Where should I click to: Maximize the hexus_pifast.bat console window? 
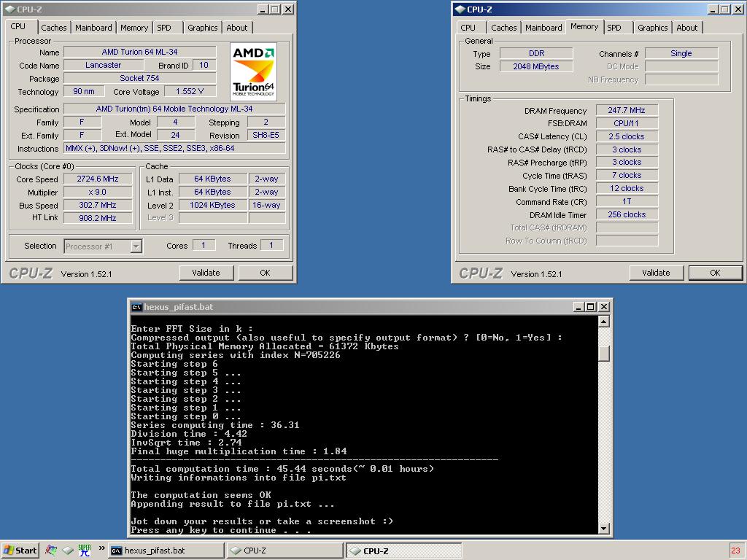coord(591,307)
